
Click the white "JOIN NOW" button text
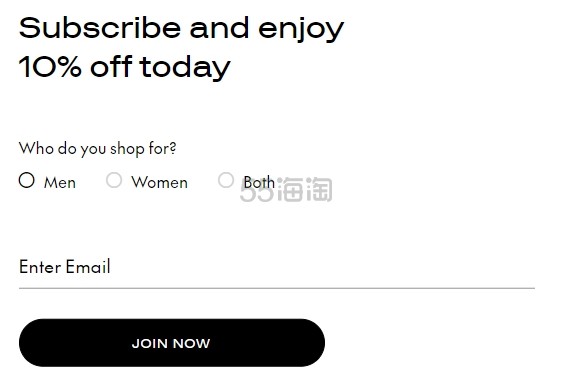coord(171,343)
